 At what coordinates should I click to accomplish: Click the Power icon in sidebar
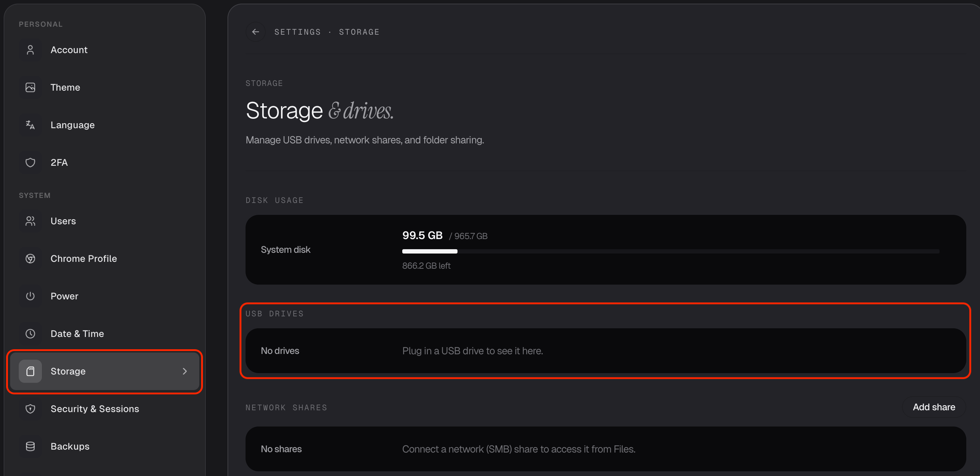click(30, 296)
